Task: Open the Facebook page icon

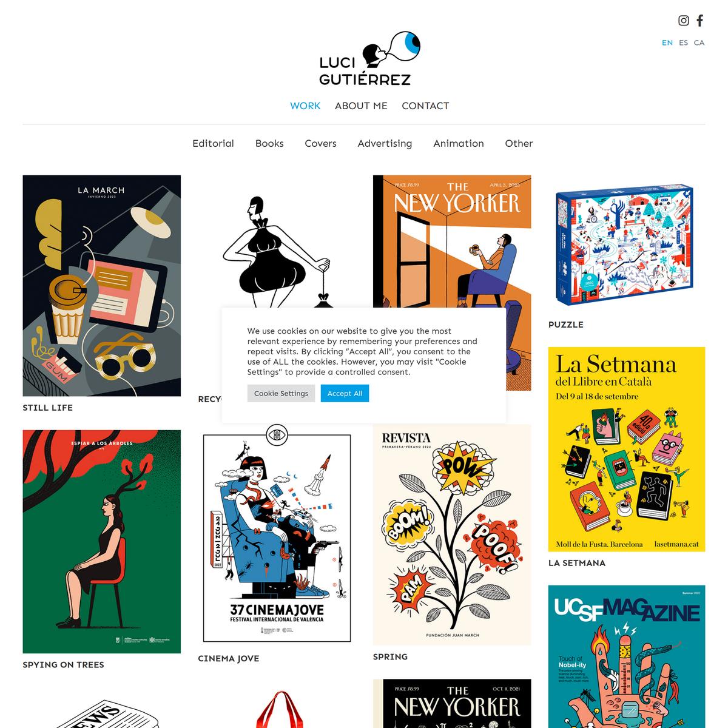Action: coord(700,21)
